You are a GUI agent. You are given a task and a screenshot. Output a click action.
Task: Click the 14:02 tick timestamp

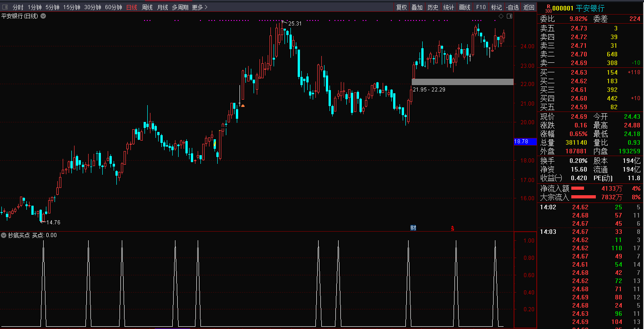pos(548,207)
